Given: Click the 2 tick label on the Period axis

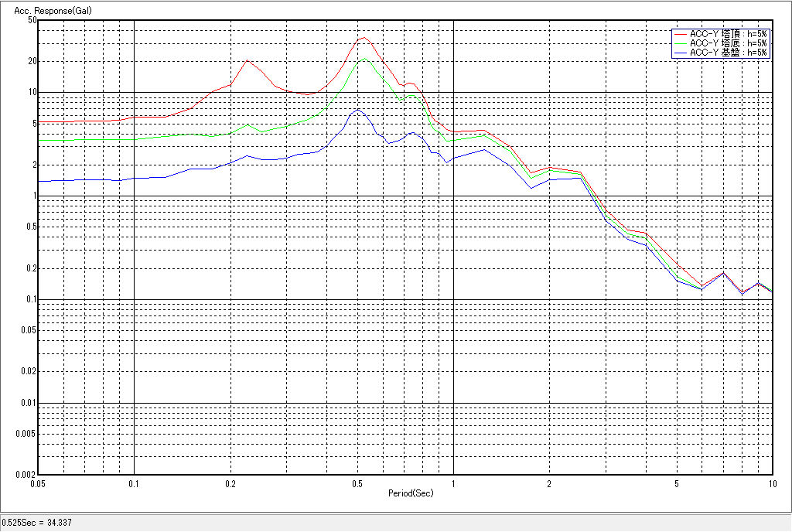Looking at the screenshot, I should [549, 484].
